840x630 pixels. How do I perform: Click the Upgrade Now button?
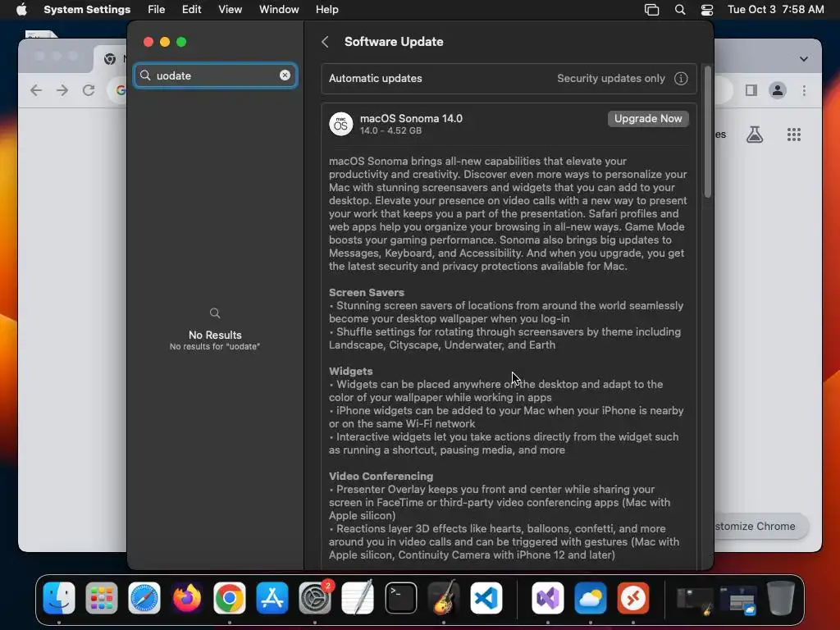click(x=648, y=118)
